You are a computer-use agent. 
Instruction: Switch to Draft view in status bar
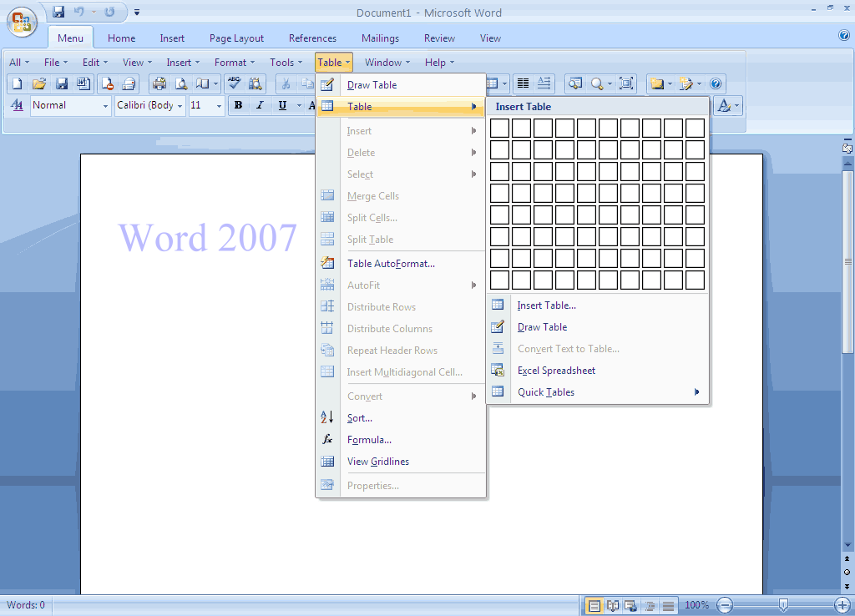[x=668, y=606]
